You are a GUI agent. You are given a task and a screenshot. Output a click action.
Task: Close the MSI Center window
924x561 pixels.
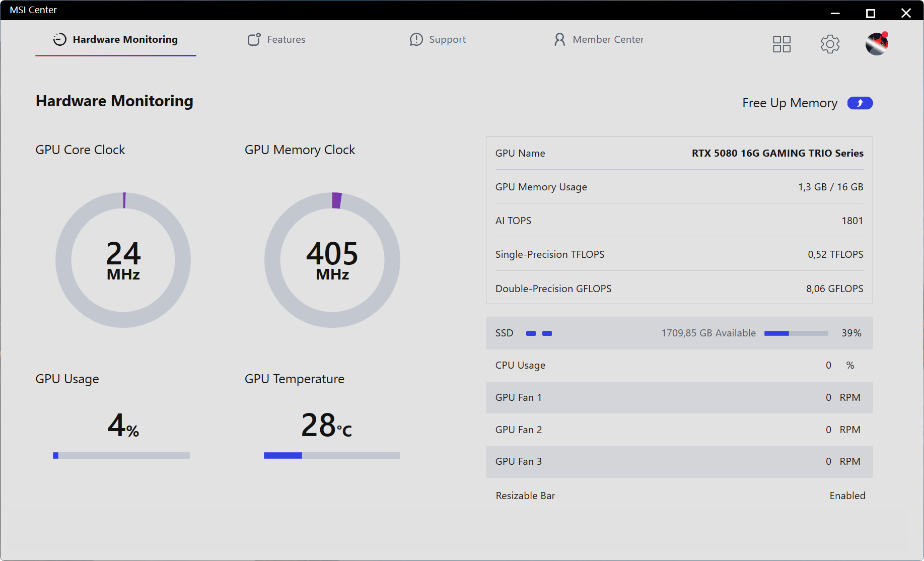906,13
